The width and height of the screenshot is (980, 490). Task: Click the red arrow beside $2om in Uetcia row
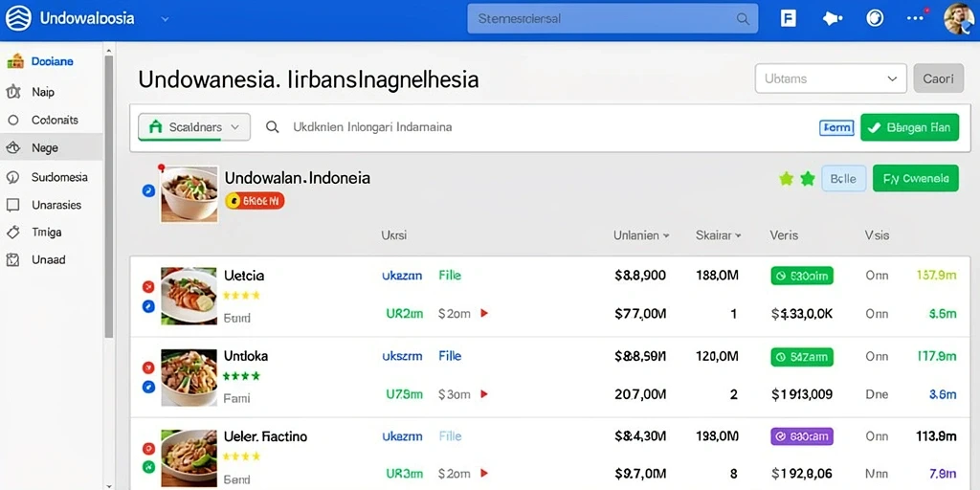[x=483, y=314]
